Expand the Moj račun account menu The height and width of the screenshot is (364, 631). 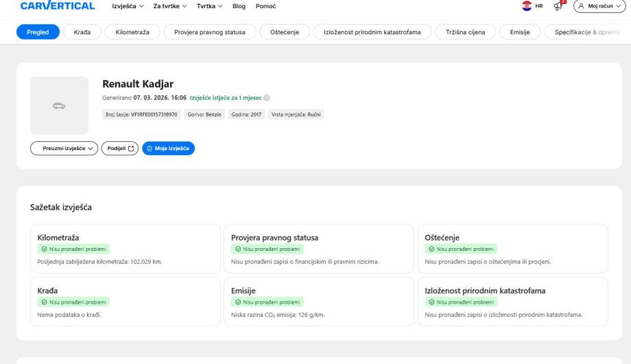pyautogui.click(x=600, y=5)
